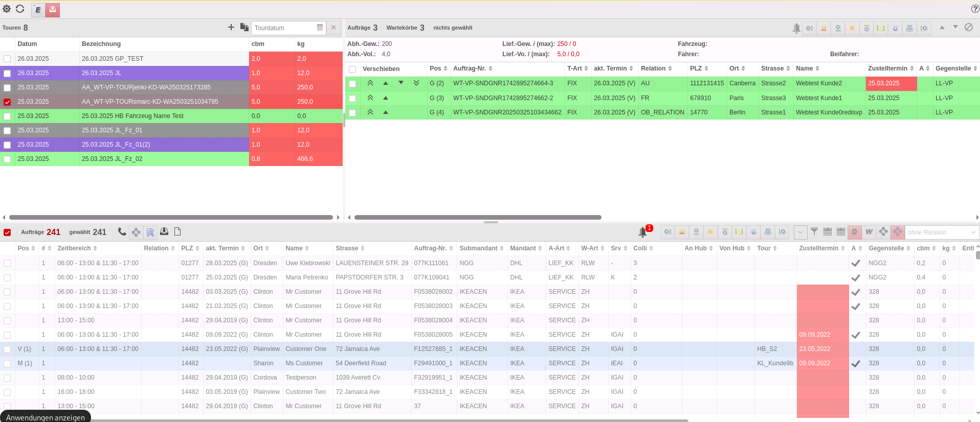Click the refresh icon in top bar
The image size is (980, 422).
tap(20, 9)
